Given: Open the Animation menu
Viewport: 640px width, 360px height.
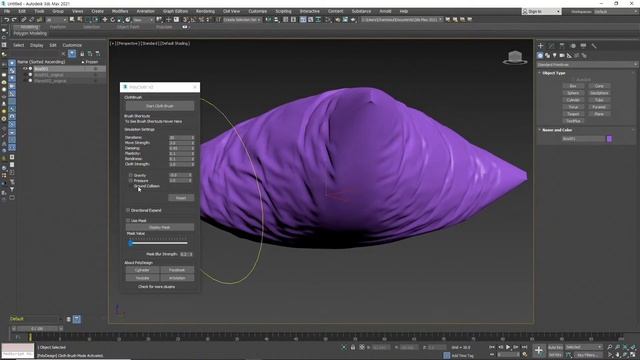Looking at the screenshot, I should click(145, 11).
